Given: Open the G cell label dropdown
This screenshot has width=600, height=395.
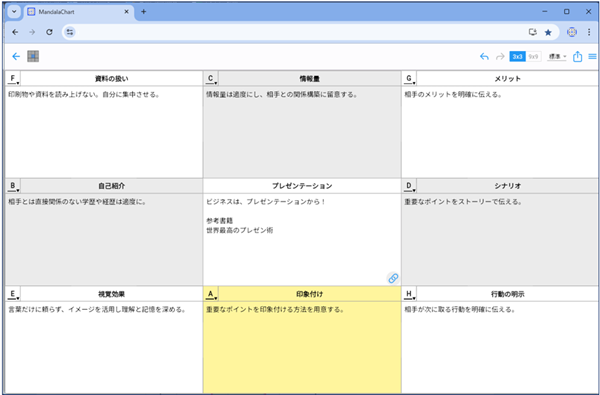Looking at the screenshot, I should pyautogui.click(x=410, y=79).
